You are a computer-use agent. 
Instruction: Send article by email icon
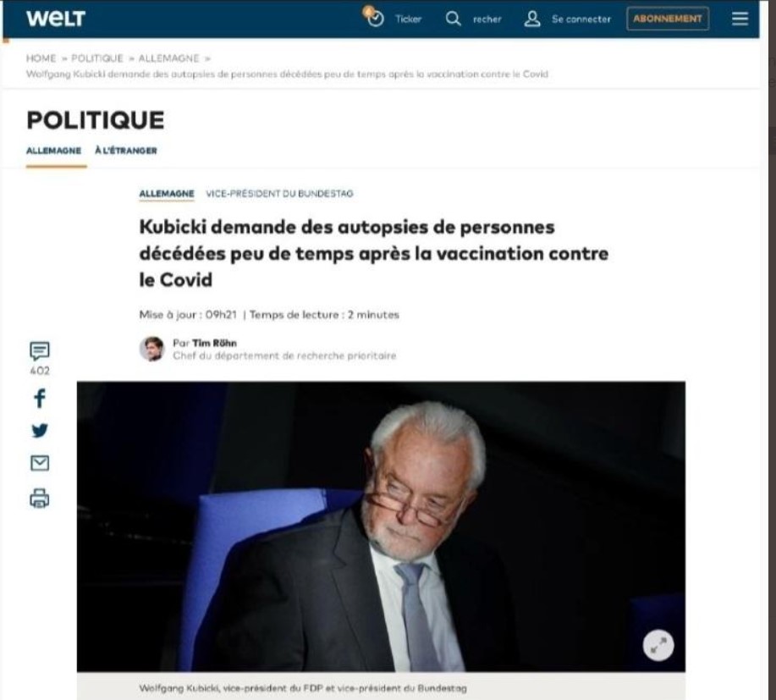click(40, 463)
